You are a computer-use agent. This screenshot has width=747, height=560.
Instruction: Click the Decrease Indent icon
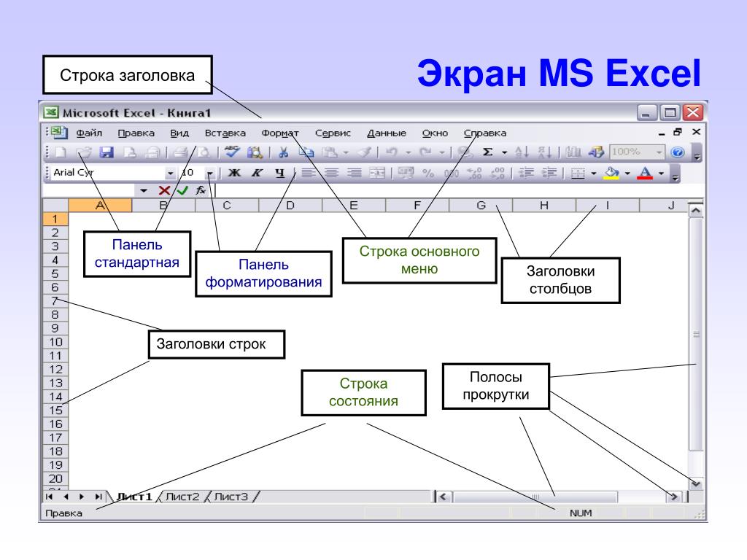(x=526, y=173)
